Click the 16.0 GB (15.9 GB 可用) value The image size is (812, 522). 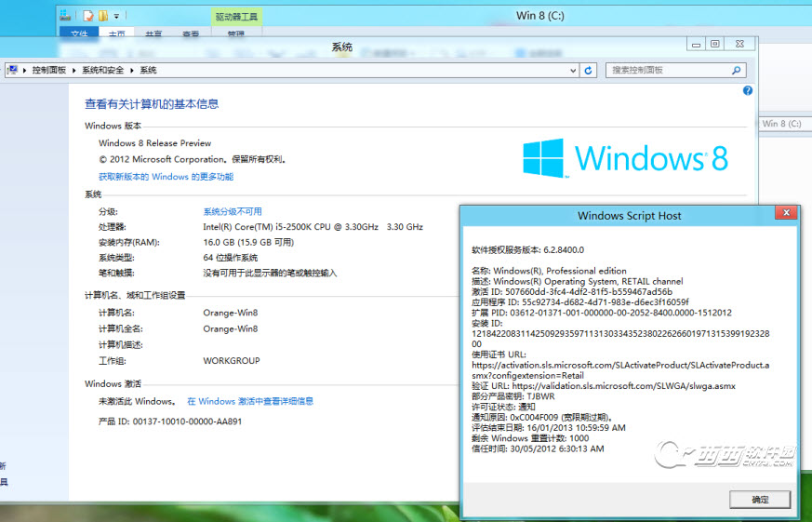tap(248, 242)
